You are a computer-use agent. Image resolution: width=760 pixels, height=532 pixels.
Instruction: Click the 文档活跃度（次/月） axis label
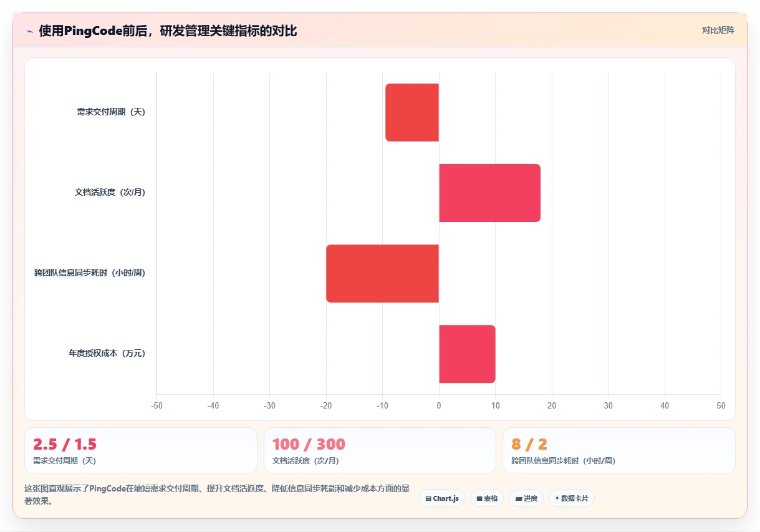click(x=110, y=193)
